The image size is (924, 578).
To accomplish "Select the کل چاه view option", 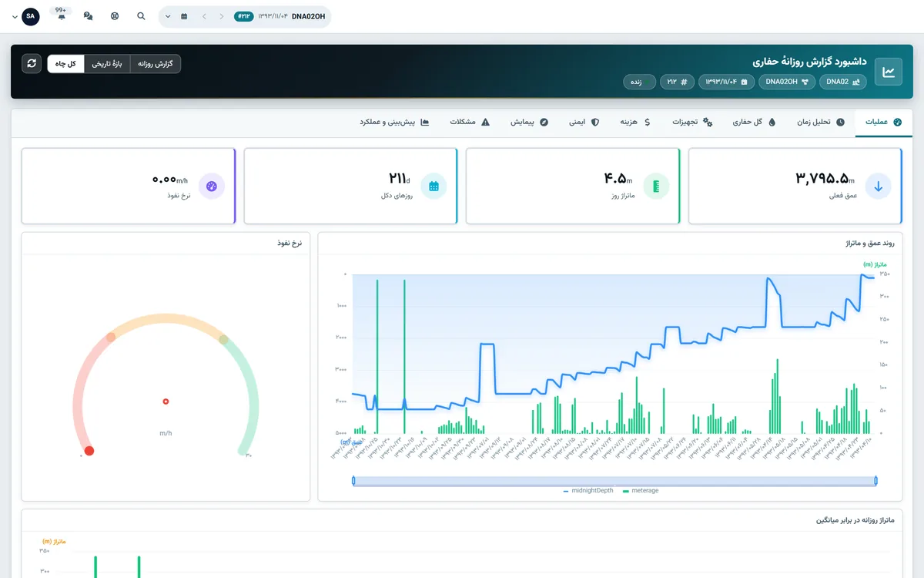I will pyautogui.click(x=65, y=63).
